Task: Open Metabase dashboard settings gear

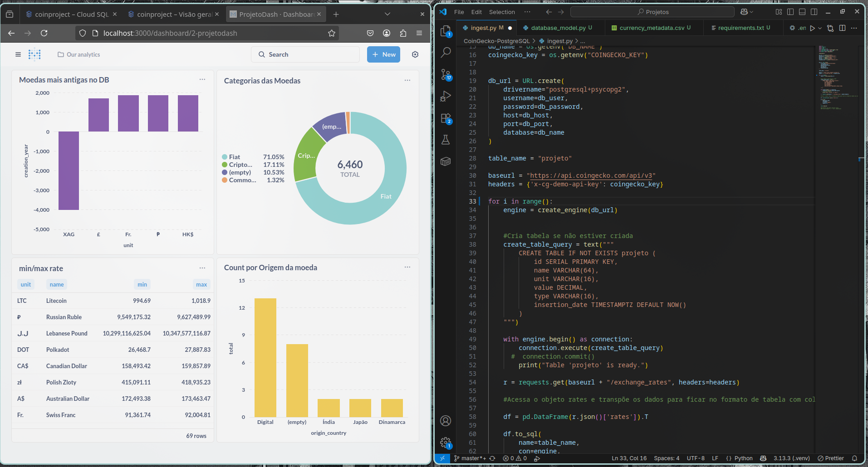Action: tap(415, 54)
